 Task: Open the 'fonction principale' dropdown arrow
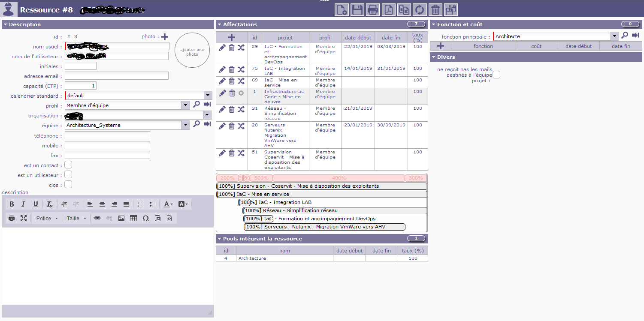[x=615, y=36]
